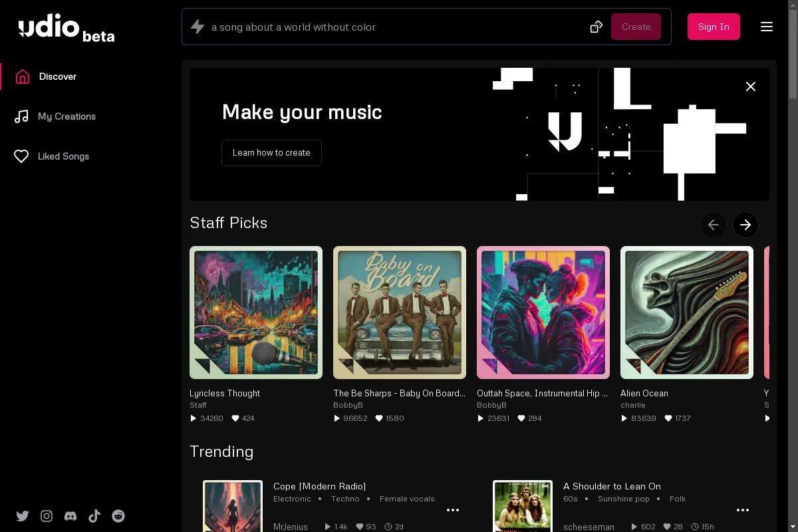Click the Sign In button
Image resolution: width=798 pixels, height=532 pixels.
click(714, 27)
